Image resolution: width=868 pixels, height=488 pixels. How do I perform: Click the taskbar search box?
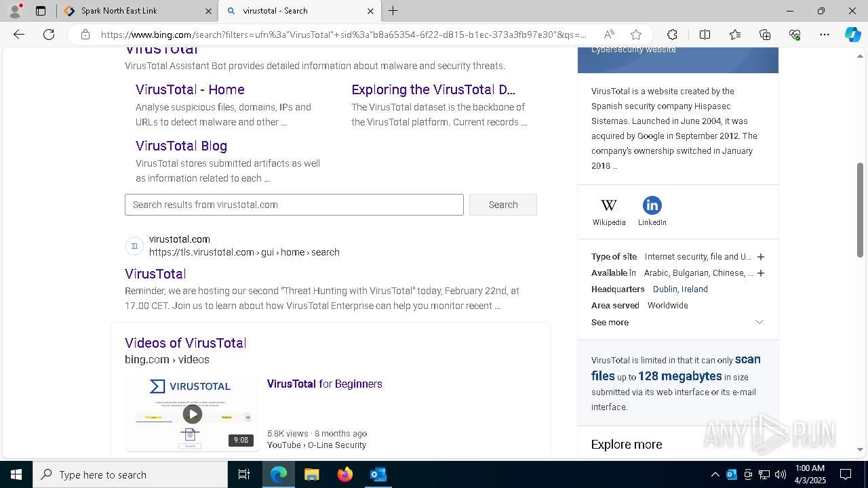click(130, 474)
